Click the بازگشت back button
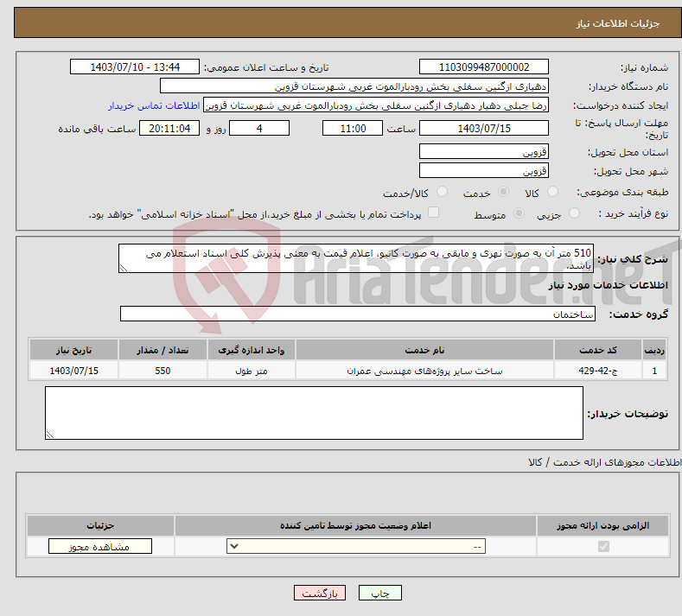The height and width of the screenshot is (616, 682). [320, 593]
